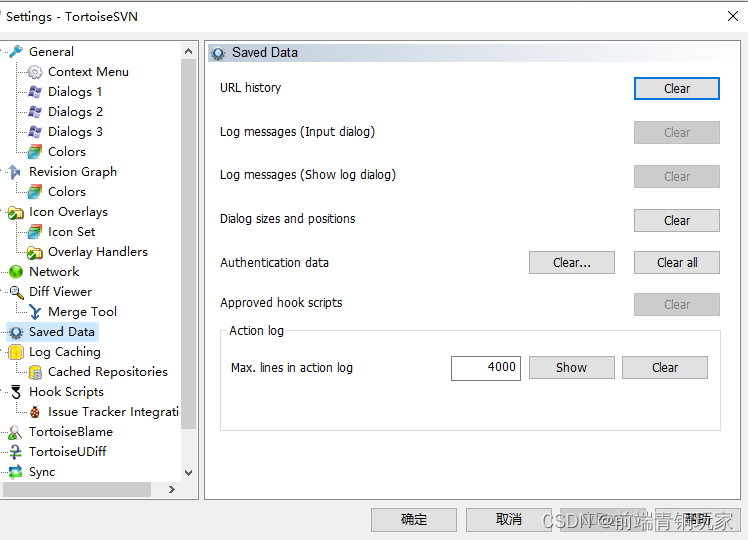The width and height of the screenshot is (748, 540).
Task: Click tree scrollbar down arrow
Action: coord(188,473)
